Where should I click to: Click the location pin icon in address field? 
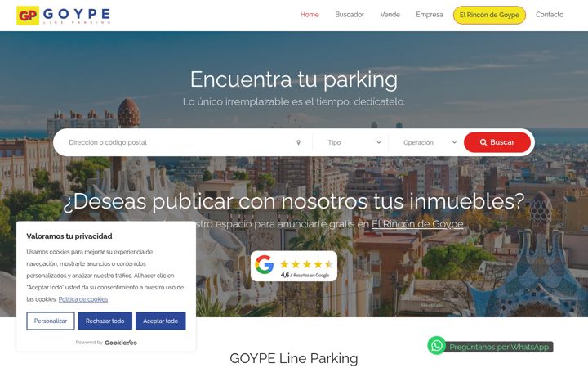[299, 142]
